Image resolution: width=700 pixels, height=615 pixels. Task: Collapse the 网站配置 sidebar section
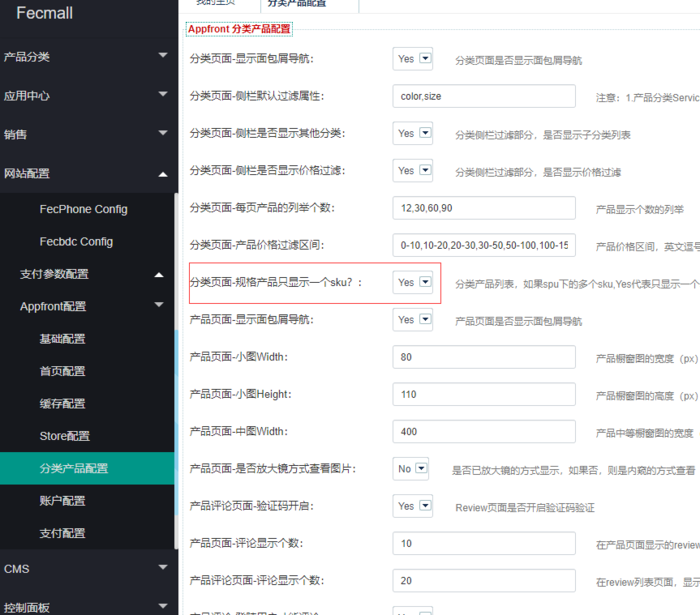[x=85, y=173]
